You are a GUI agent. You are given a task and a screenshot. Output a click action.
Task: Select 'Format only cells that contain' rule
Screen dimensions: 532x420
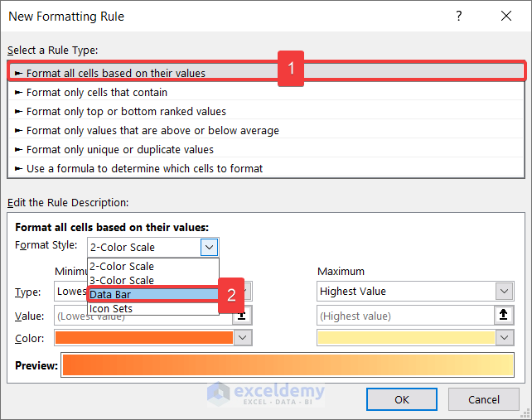(97, 92)
